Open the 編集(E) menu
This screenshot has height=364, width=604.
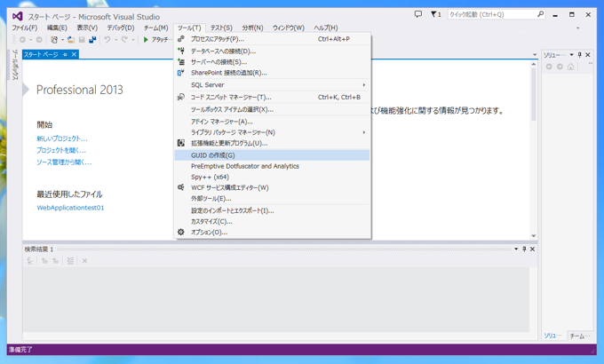(x=57, y=28)
